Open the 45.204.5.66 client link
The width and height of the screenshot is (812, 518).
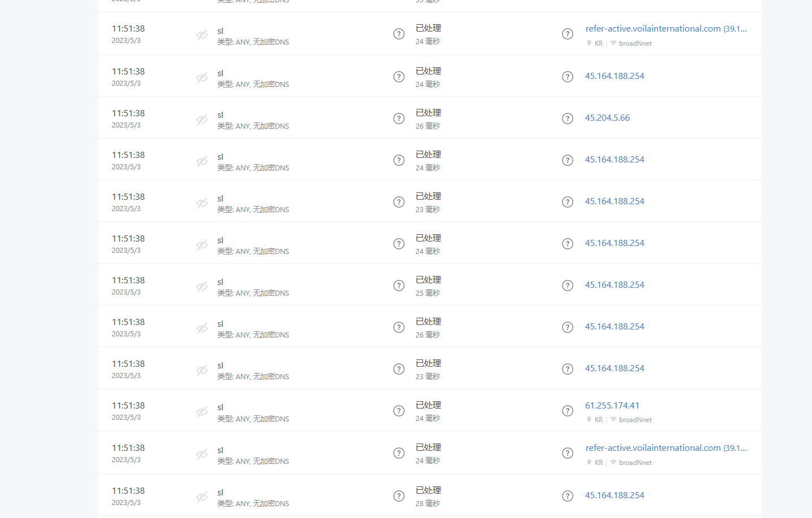tap(607, 118)
